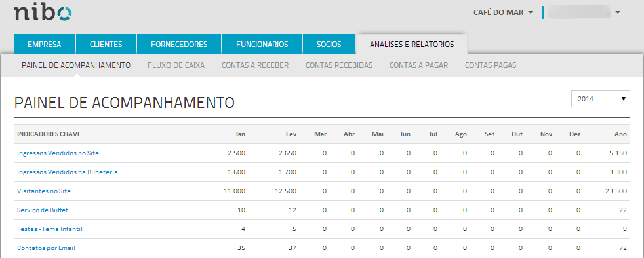The image size is (644, 258).
Task: Open PAINEL DE ACOMPANHAMENTO submenu item
Action: 76,65
